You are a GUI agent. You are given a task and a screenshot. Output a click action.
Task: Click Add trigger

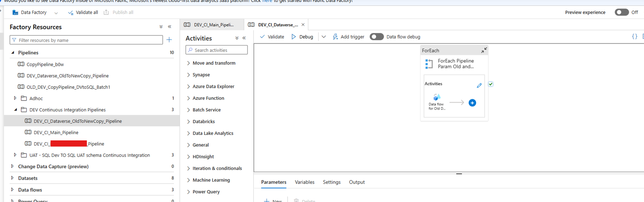[348, 37]
